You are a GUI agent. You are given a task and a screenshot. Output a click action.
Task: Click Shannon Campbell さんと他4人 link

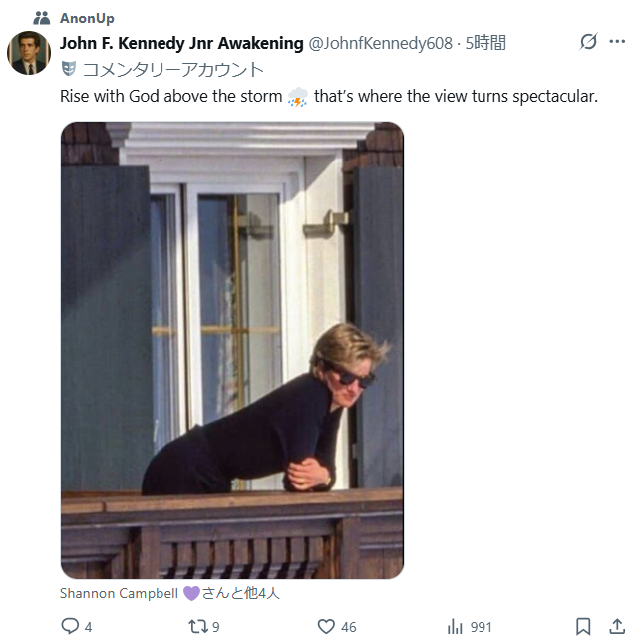pyautogui.click(x=169, y=593)
